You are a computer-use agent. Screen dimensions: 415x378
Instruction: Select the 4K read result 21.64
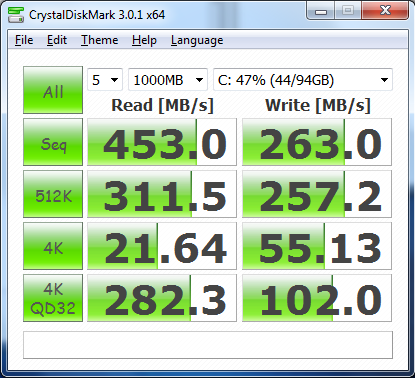(162, 246)
